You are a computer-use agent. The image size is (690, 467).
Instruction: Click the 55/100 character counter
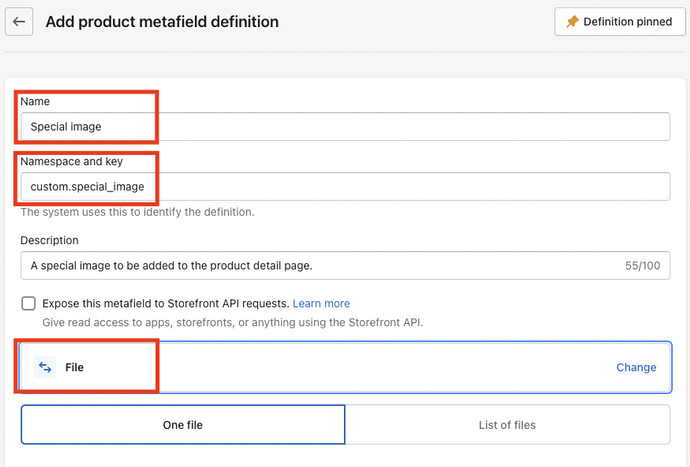pos(642,266)
